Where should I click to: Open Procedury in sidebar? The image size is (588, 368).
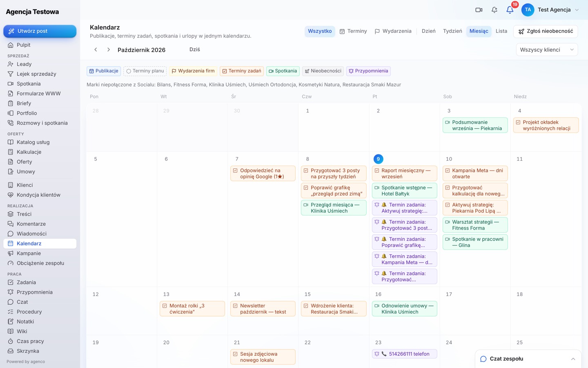40,312
